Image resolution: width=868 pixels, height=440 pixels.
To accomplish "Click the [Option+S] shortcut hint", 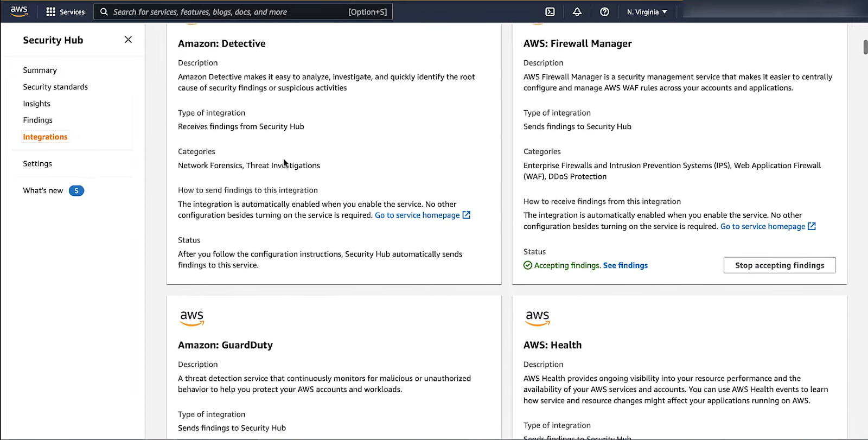I will [x=367, y=12].
